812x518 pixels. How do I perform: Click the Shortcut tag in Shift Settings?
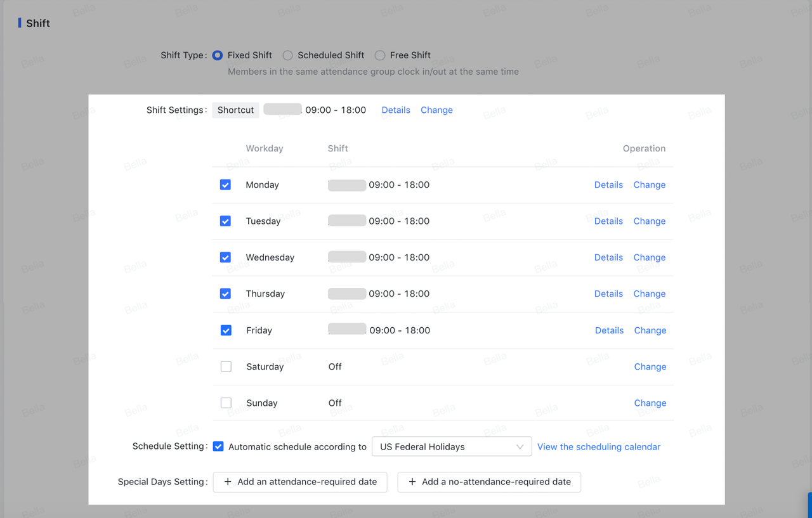235,110
